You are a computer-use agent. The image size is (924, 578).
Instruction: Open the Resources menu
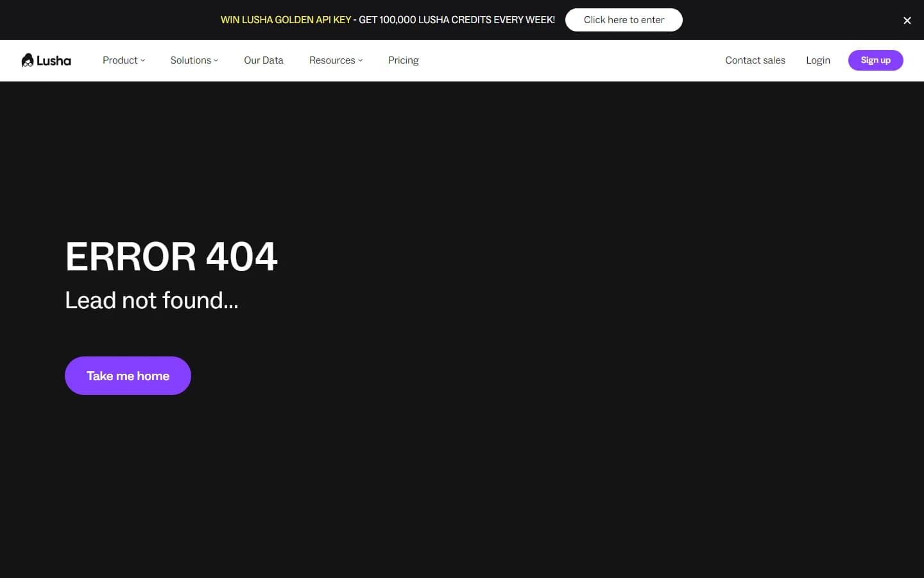[x=332, y=60]
